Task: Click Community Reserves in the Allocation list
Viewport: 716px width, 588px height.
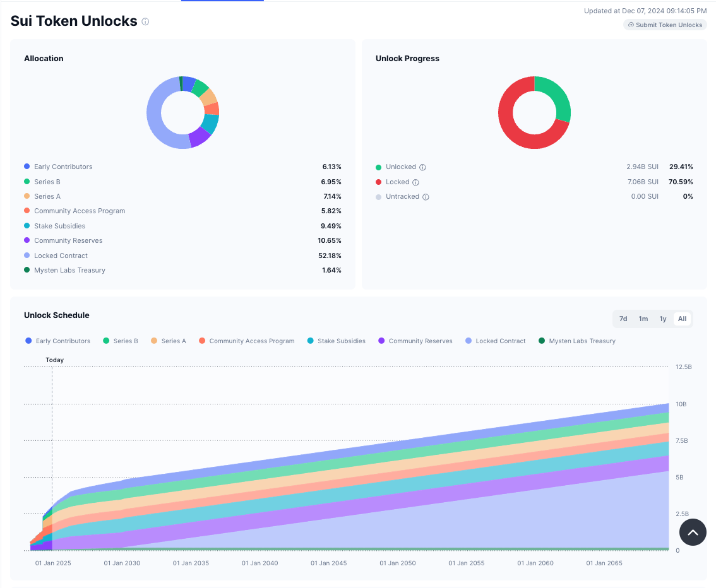Action: coord(68,240)
